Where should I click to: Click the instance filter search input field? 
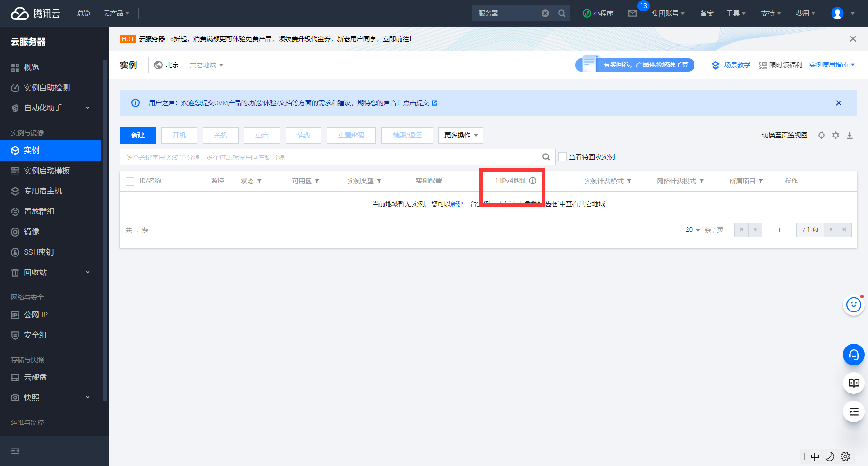332,156
